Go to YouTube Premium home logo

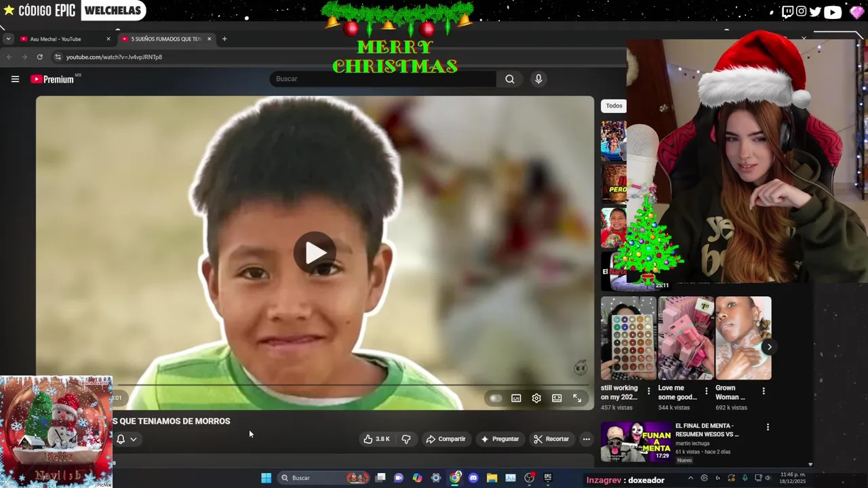(53, 79)
